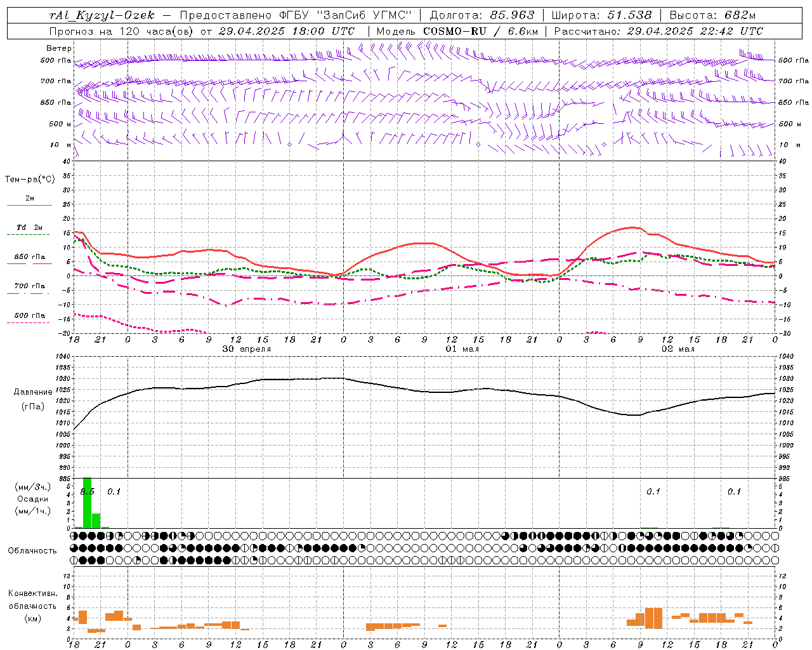Click the 01 мая date label

(462, 349)
